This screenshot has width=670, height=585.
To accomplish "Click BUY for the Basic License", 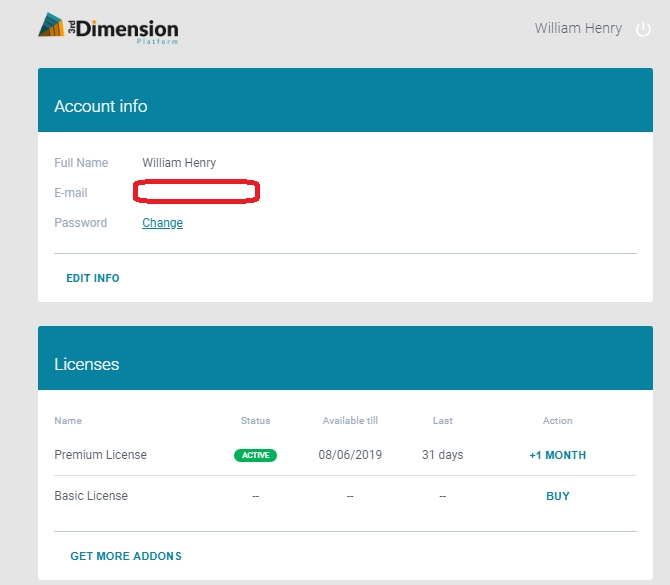I will [x=557, y=496].
